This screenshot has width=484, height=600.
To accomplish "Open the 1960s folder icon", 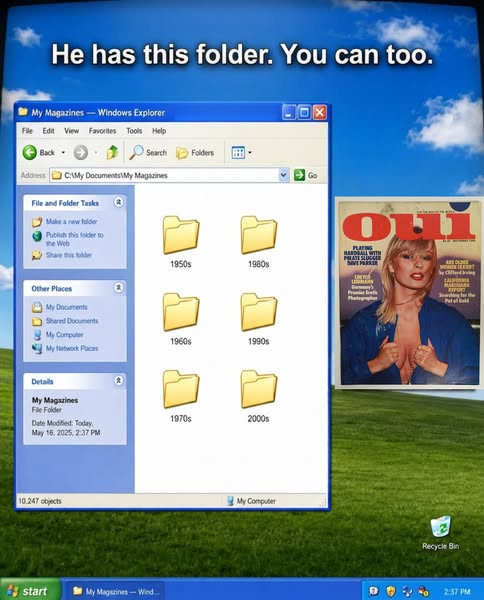I will click(181, 312).
